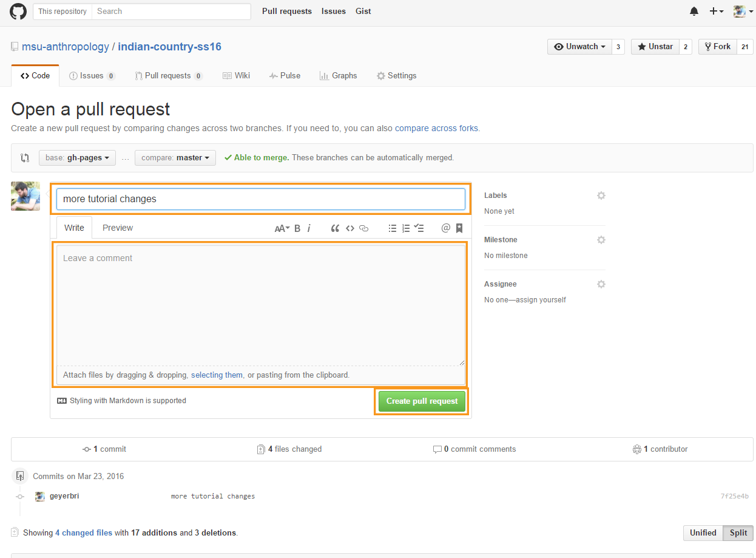The height and width of the screenshot is (558, 756).
Task: Click the GitHub octocat logo
Action: 18,12
